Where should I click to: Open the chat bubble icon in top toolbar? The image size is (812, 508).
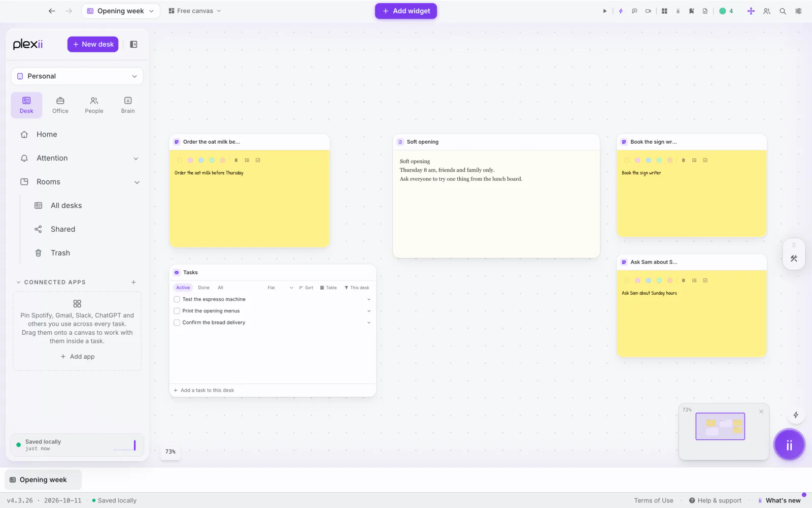coord(634,11)
